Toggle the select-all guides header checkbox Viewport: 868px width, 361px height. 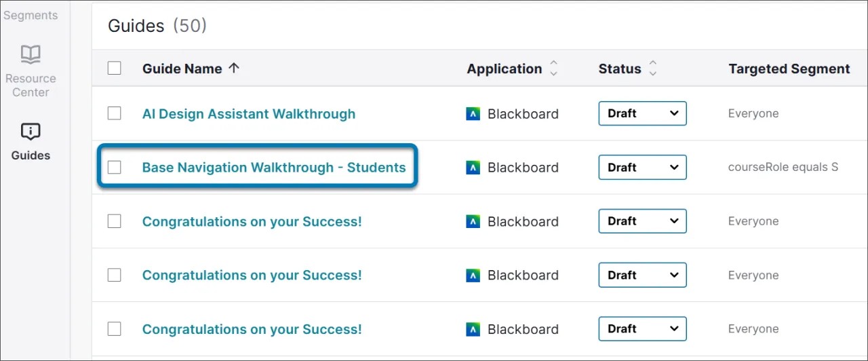115,68
